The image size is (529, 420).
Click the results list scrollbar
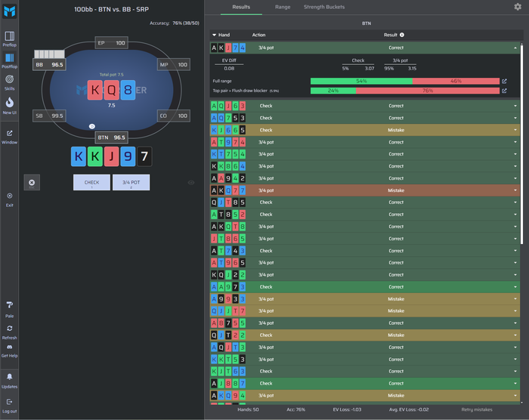tap(522, 144)
